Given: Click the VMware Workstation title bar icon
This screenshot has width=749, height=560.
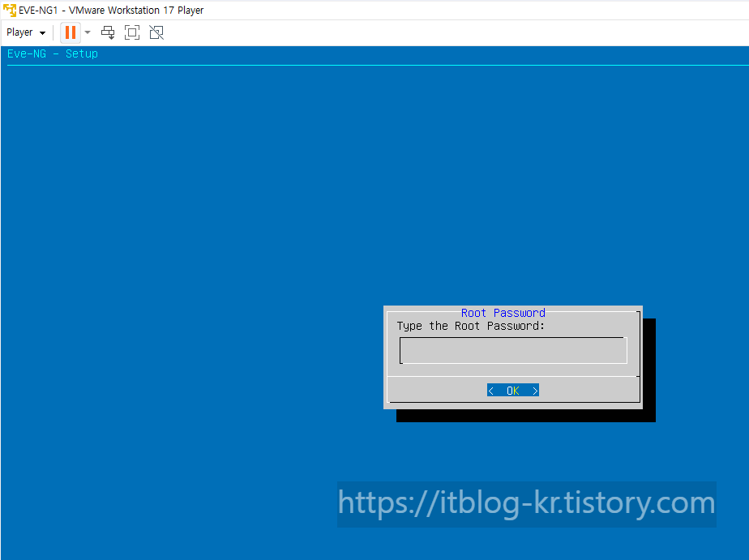Looking at the screenshot, I should [x=10, y=10].
